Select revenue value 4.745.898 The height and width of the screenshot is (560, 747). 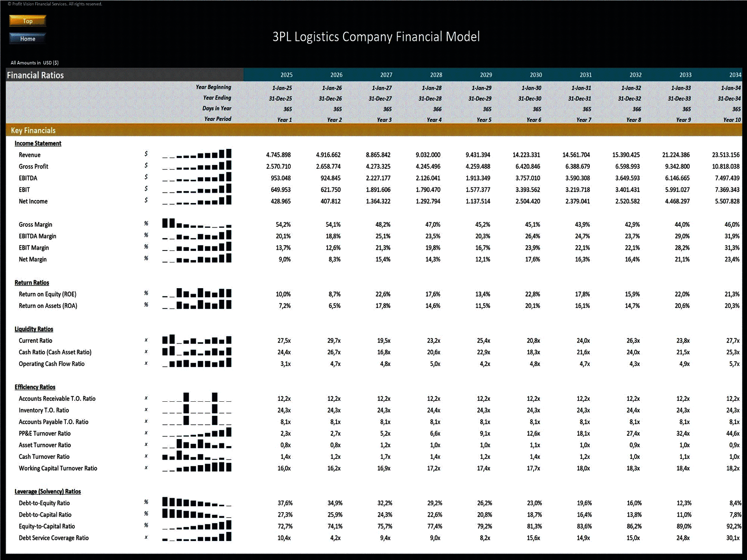(278, 155)
